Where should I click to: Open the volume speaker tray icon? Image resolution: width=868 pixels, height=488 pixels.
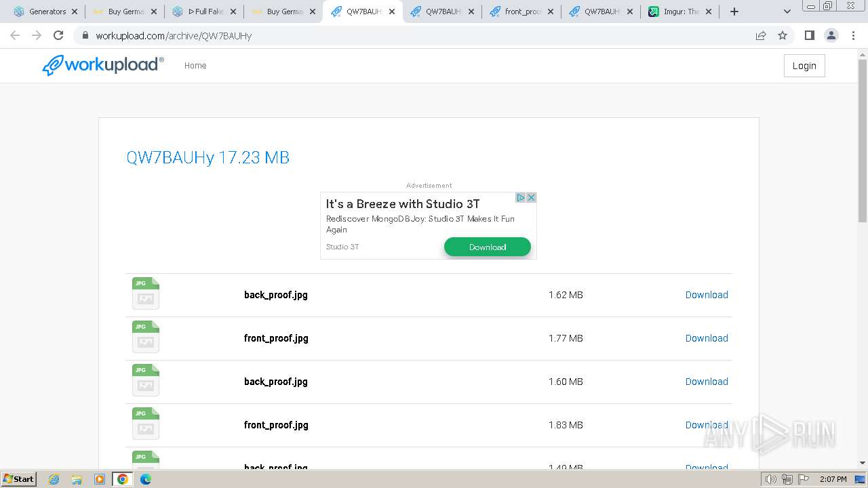click(771, 479)
